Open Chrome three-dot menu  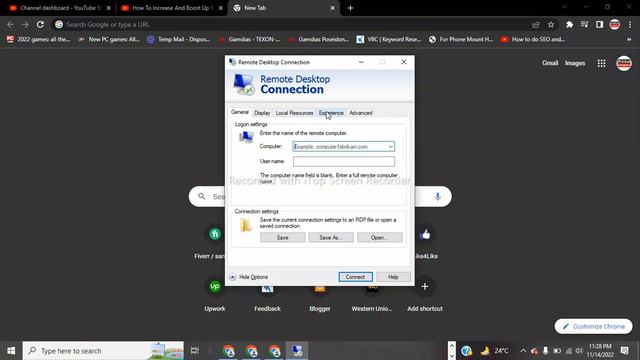pos(630,24)
